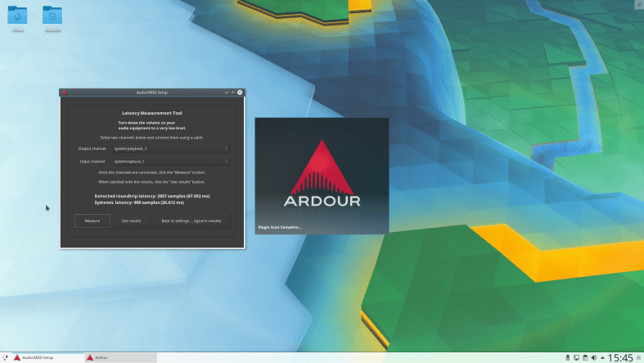Open the Input channel dropdown

tap(171, 161)
